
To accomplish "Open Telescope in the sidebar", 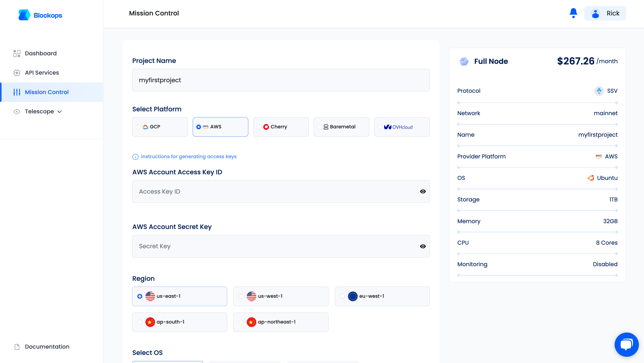I will click(x=52, y=112).
